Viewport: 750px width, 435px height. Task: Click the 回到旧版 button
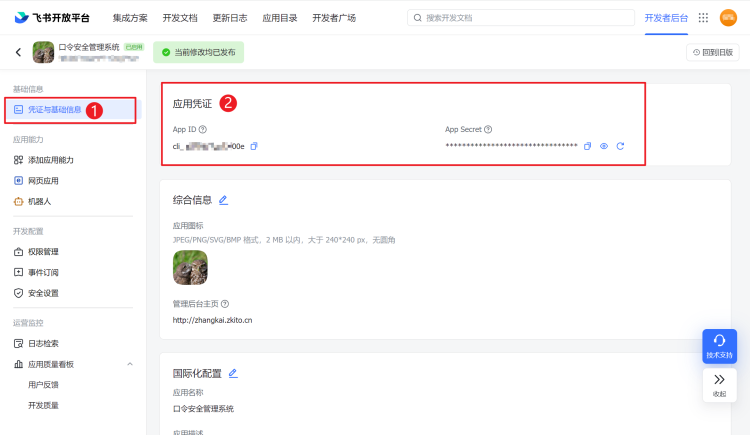click(713, 52)
